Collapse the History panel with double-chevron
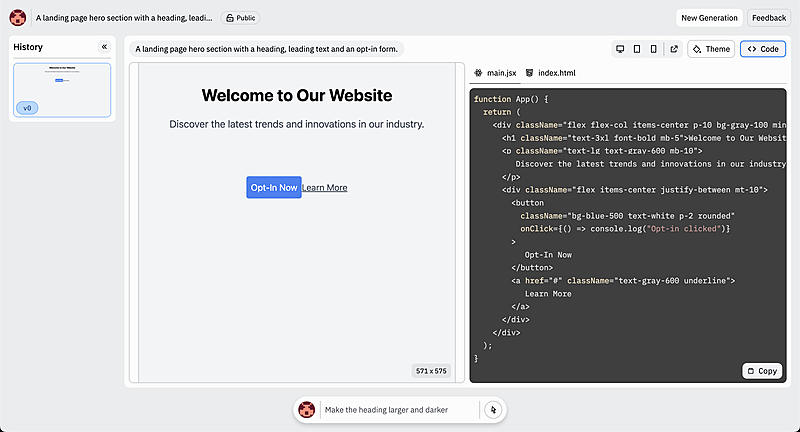 click(x=104, y=47)
